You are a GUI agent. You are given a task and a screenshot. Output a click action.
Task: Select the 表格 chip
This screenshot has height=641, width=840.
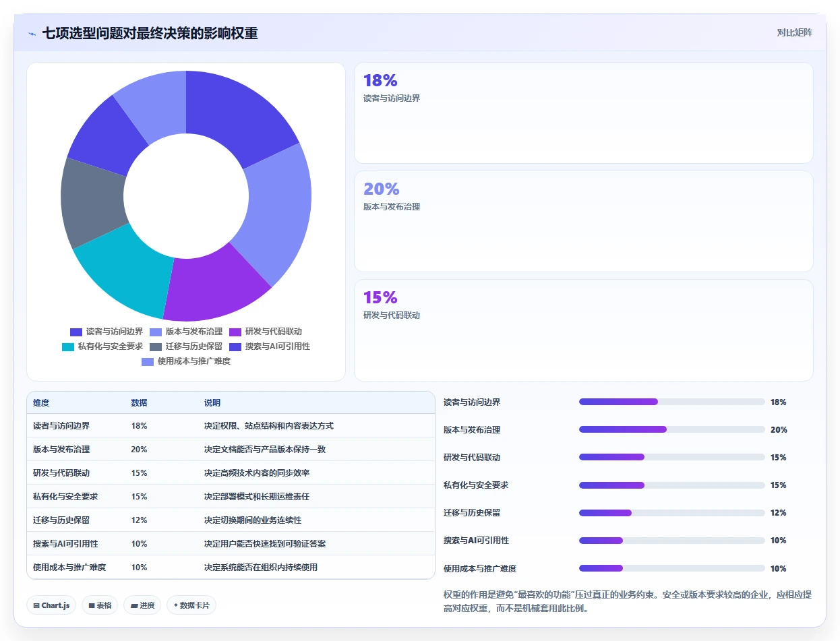click(100, 605)
